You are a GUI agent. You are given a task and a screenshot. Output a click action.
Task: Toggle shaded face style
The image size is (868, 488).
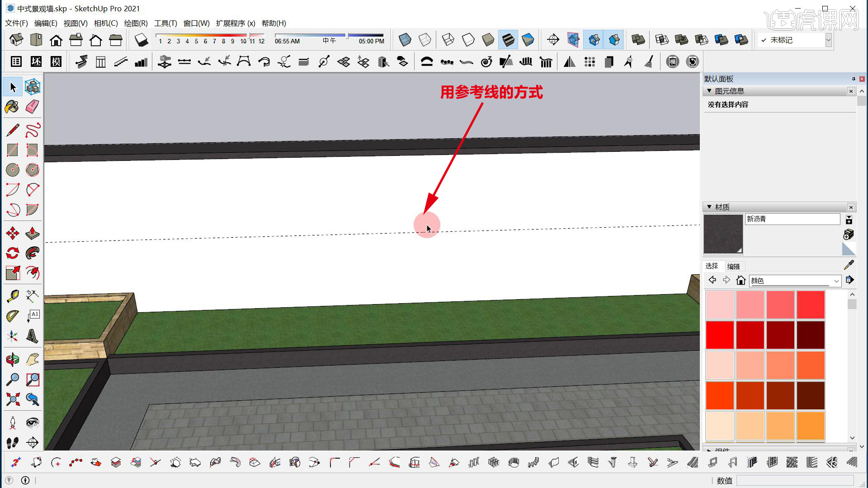(x=488, y=40)
